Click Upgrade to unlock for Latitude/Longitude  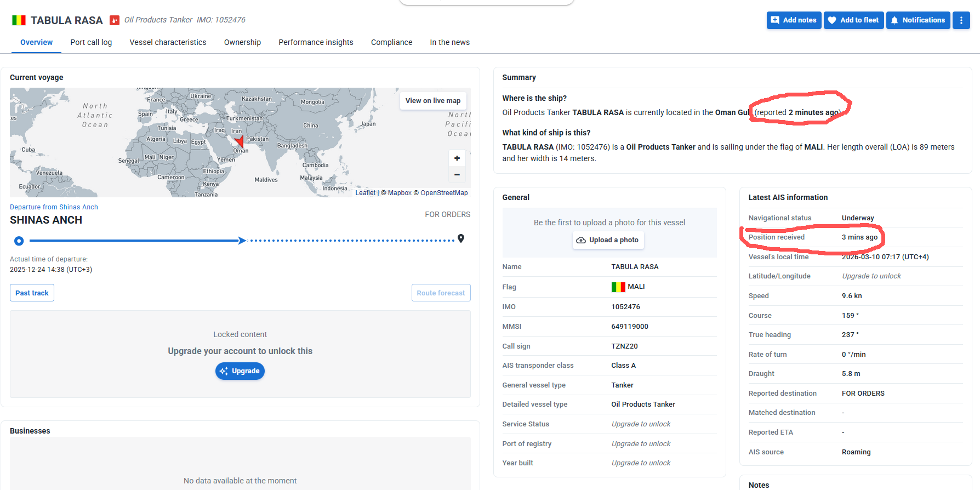(x=871, y=276)
